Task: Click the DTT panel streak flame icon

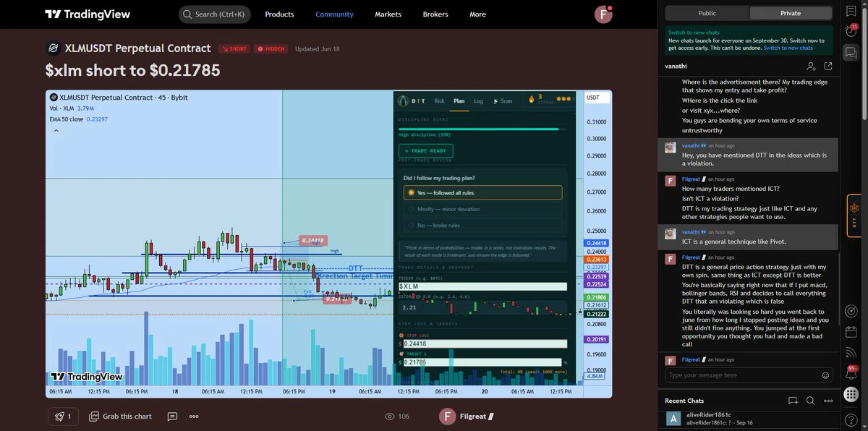Action: (532, 98)
